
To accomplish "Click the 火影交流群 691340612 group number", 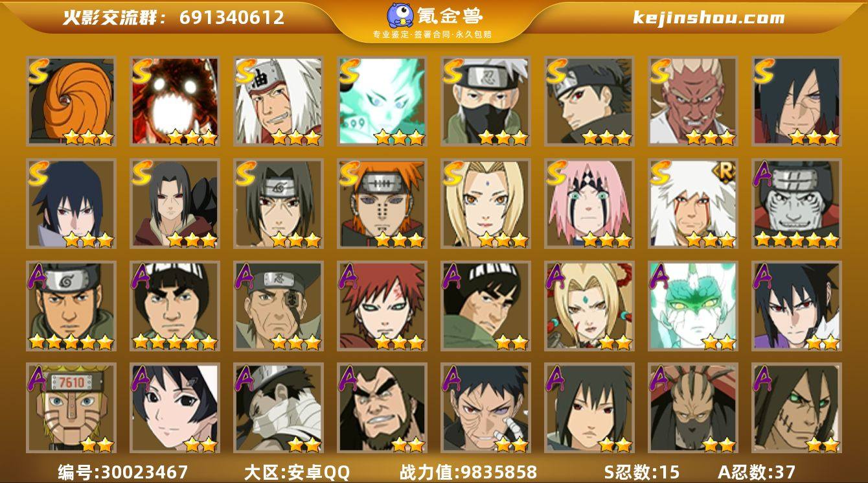I will (174, 18).
